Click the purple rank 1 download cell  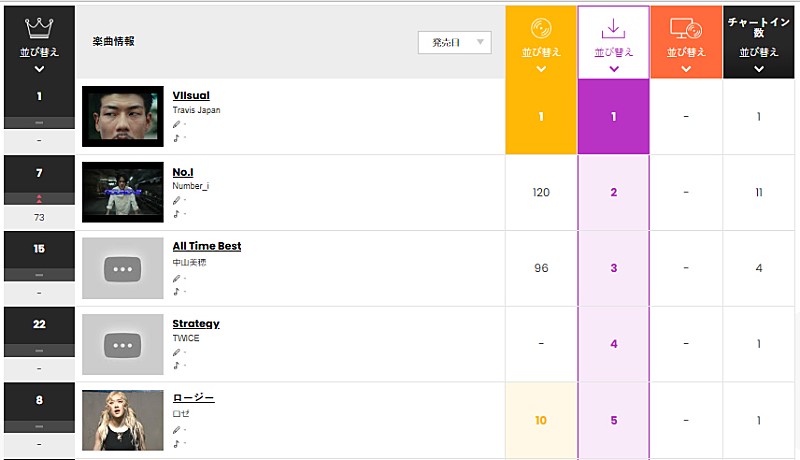click(x=614, y=117)
